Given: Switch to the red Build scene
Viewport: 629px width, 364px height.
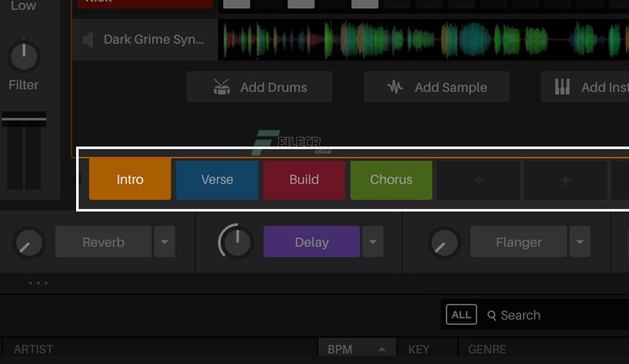Looking at the screenshot, I should pos(304,180).
